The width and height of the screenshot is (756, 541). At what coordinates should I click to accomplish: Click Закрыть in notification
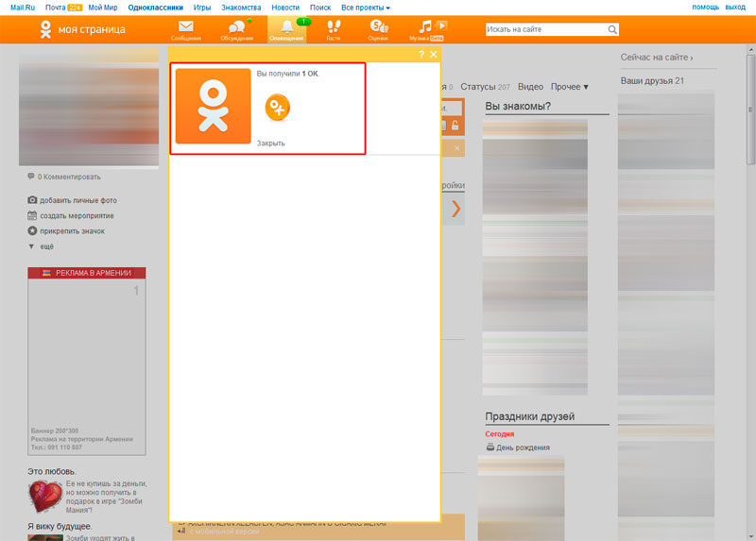pos(270,144)
